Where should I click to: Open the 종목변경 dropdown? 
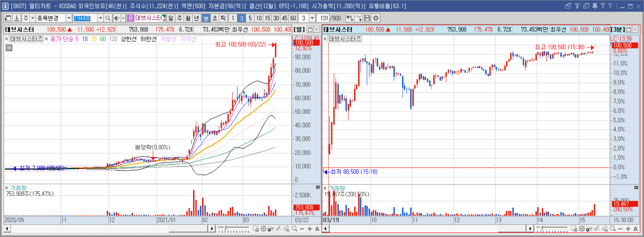[x=69, y=18]
